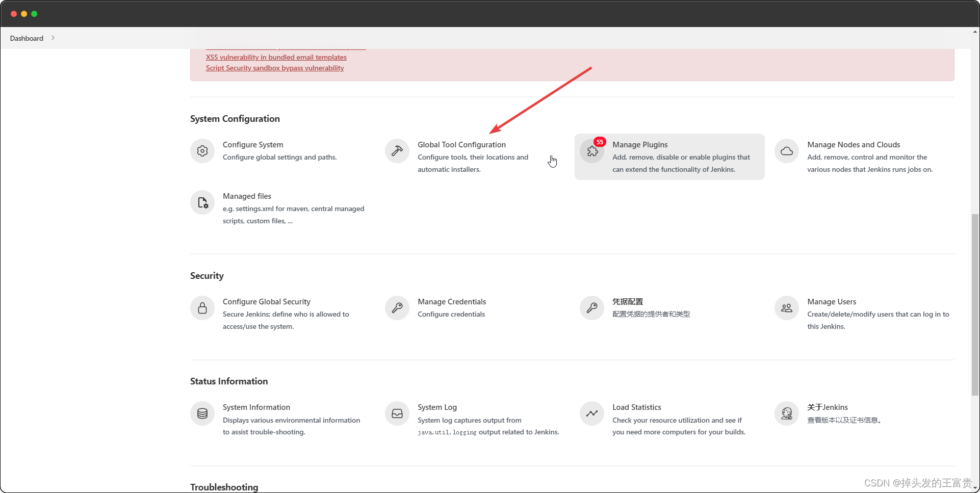
Task: Open the Manage Credentials entry
Action: (x=451, y=301)
